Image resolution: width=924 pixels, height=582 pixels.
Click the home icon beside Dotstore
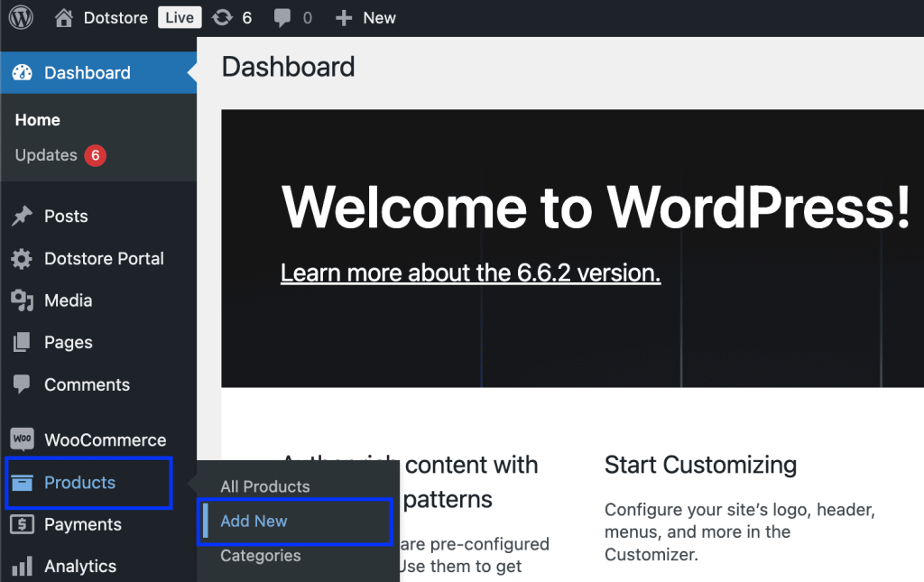coord(64,18)
